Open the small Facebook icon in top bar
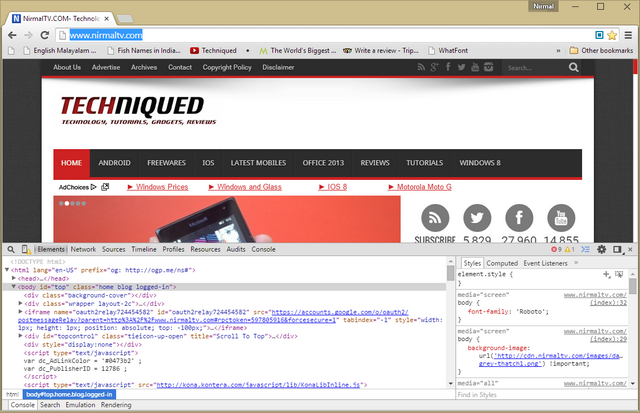Viewport: 640px width, 413px height. pos(448,67)
